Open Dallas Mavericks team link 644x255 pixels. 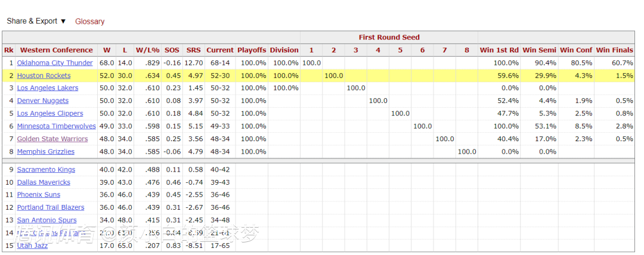44,182
